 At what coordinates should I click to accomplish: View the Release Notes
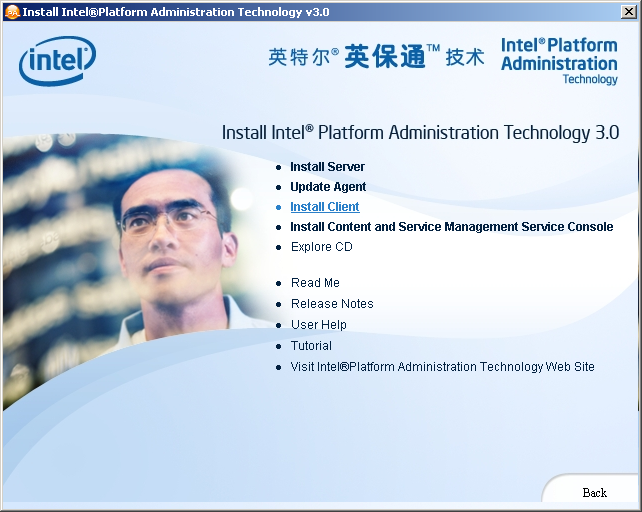tap(332, 304)
